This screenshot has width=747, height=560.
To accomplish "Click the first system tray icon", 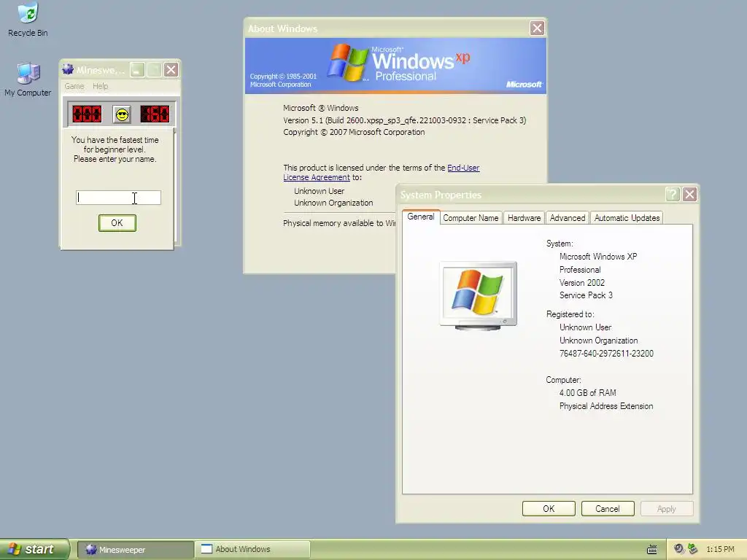I will coord(679,549).
